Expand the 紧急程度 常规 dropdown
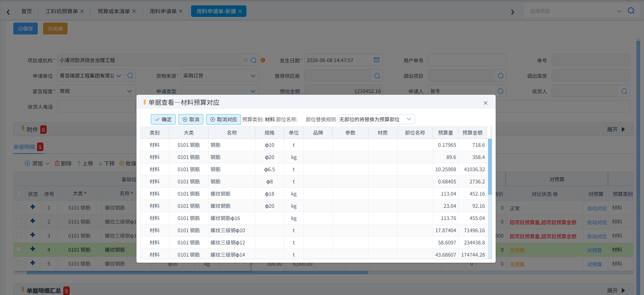The height and width of the screenshot is (295, 644). [x=96, y=91]
